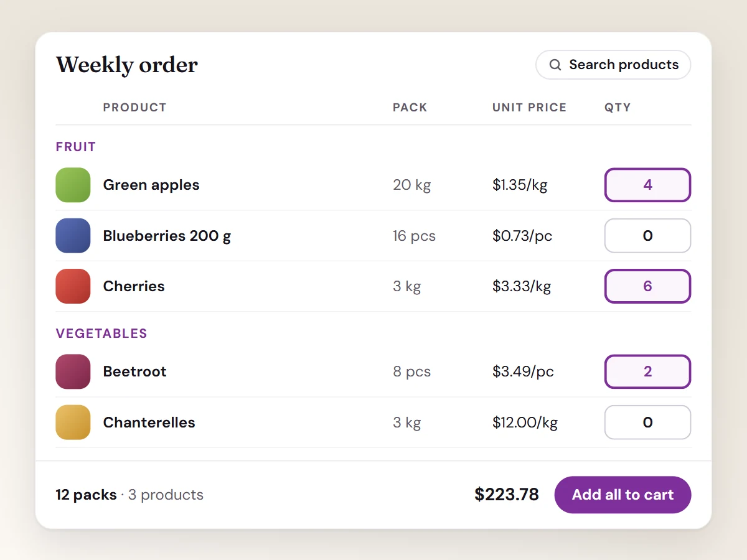Focus the Green apples quantity field
This screenshot has height=560, width=747.
coord(647,185)
